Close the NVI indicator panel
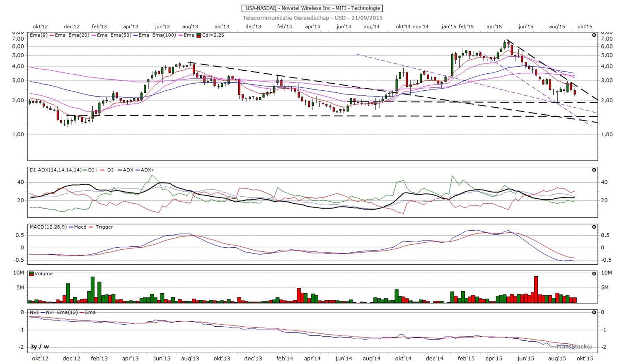This screenshot has width=624, height=364. coord(594,312)
